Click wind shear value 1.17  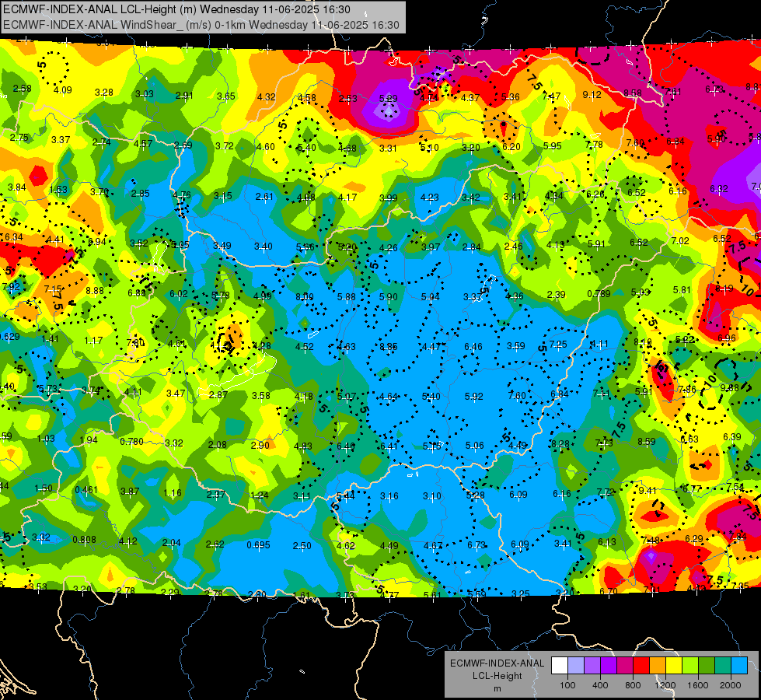93,340
